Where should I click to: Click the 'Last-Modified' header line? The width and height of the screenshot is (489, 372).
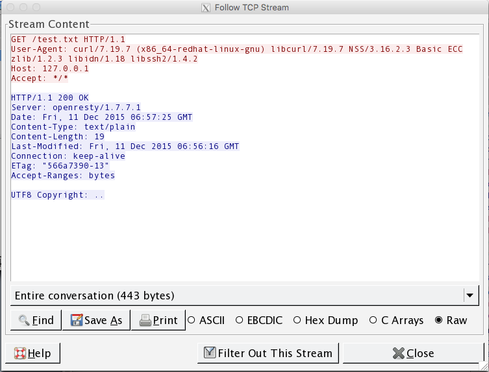(125, 146)
